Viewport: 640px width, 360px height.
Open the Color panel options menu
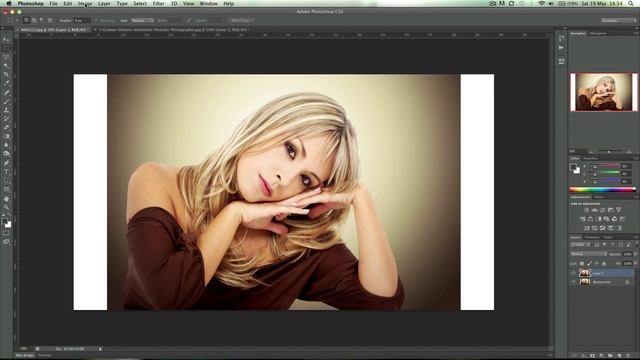pos(636,158)
